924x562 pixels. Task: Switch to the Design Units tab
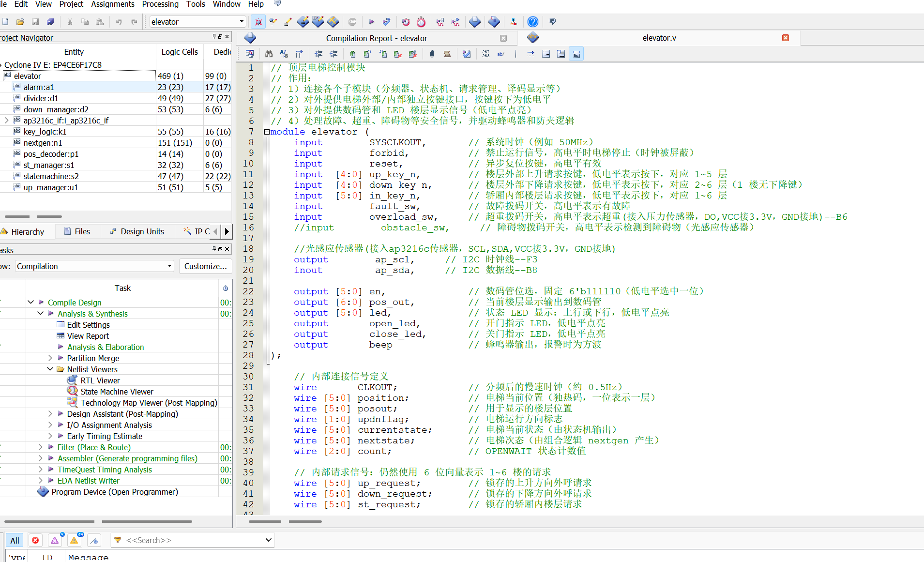pyautogui.click(x=137, y=231)
